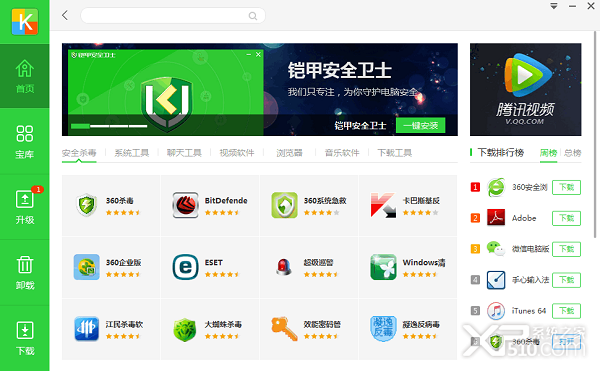Image resolution: width=600 pixels, height=371 pixels.
Task: Open the 下载 downloads section
Action: [x=24, y=338]
